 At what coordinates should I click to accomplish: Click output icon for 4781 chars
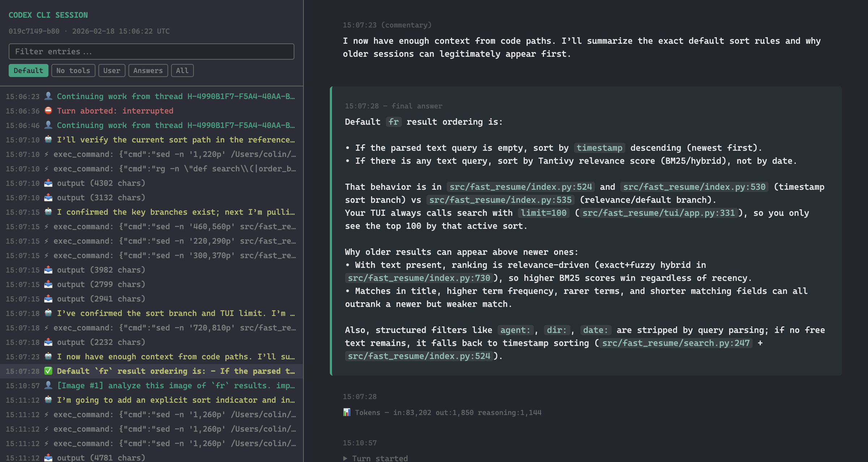pyautogui.click(x=48, y=458)
